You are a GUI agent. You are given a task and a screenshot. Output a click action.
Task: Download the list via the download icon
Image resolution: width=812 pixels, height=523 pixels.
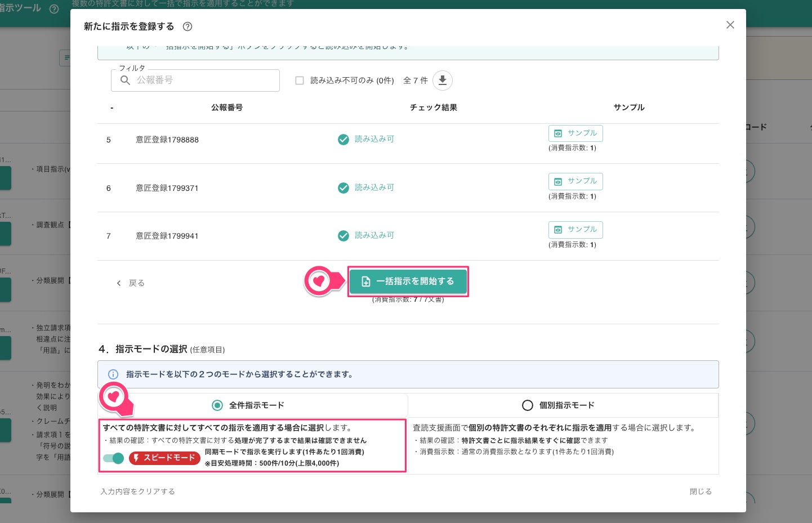(x=443, y=81)
